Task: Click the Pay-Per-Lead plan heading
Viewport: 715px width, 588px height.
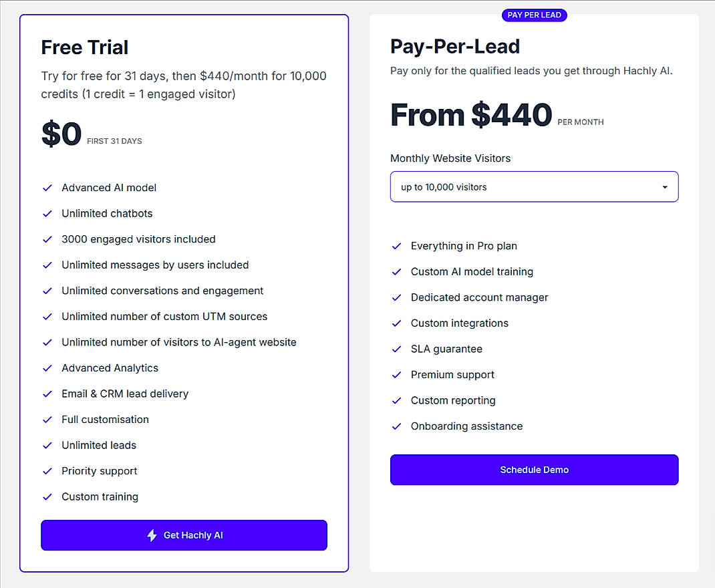Action: (455, 46)
